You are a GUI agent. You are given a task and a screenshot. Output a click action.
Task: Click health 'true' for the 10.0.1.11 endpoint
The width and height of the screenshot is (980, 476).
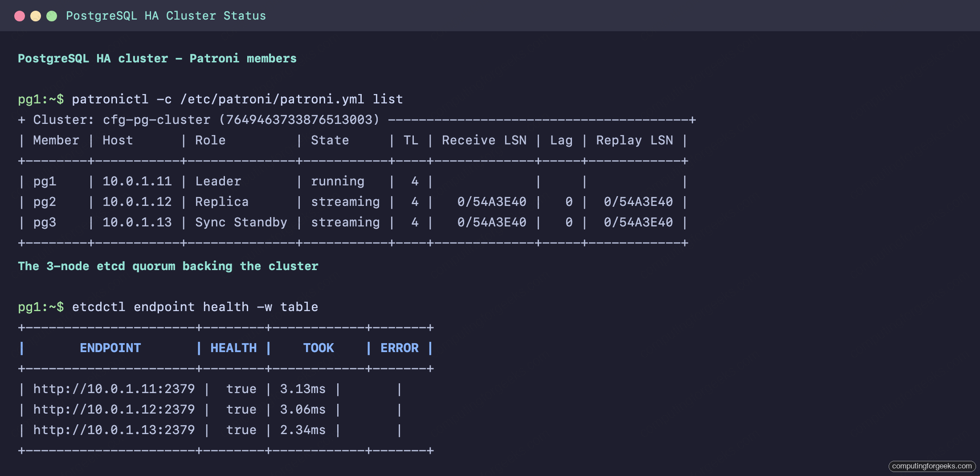pos(241,389)
